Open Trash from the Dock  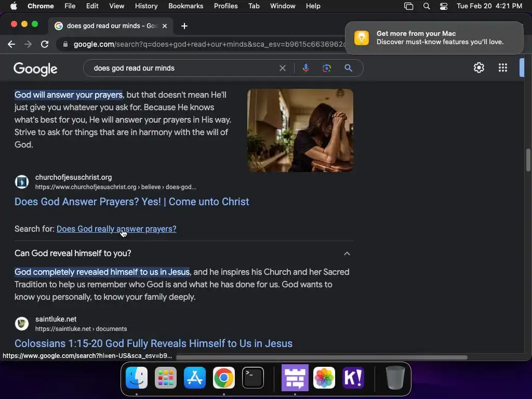point(395,378)
